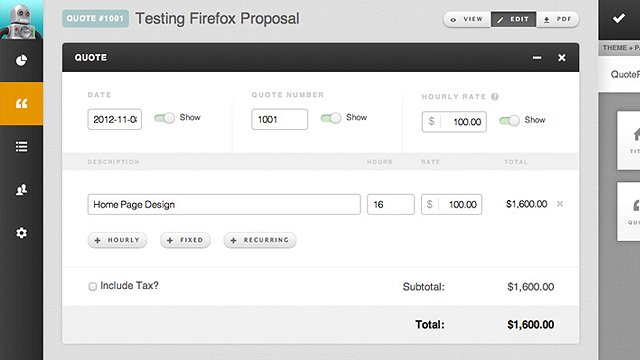Screen dimensions: 640x360
Task: Click the Hourly Rate input at top
Action: pyautogui.click(x=454, y=122)
